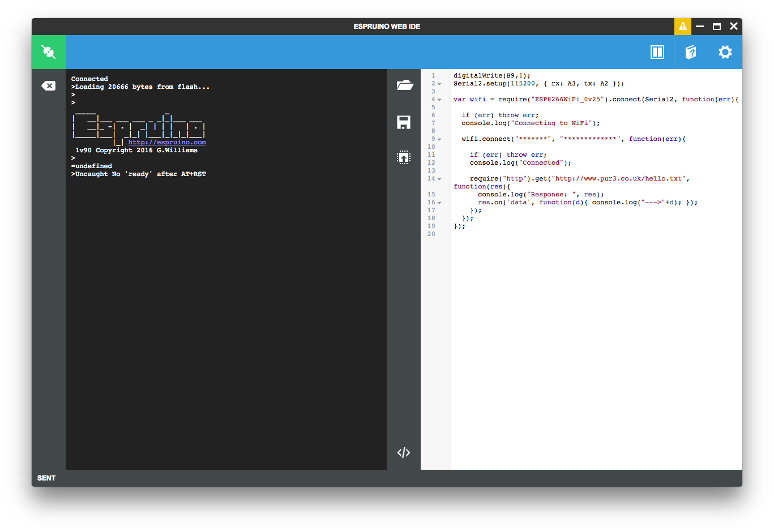Click the digitalWrite(B9,1); code line

pos(492,75)
